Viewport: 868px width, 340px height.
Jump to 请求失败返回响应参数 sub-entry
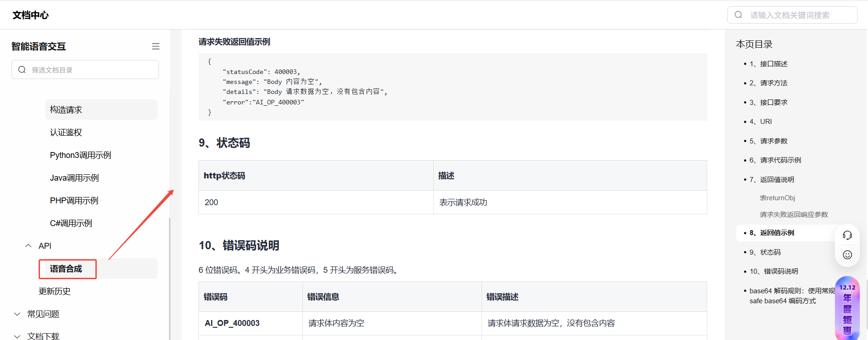coord(794,214)
